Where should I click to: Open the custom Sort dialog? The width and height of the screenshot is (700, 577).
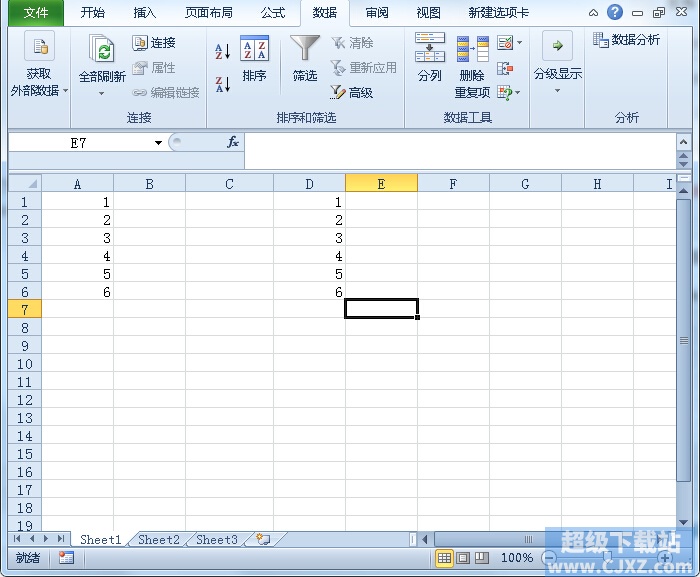point(254,59)
